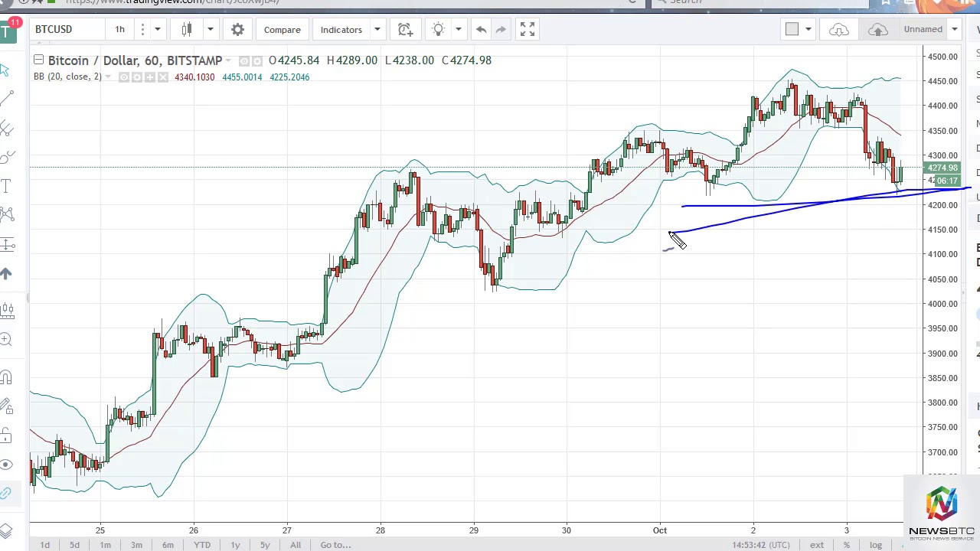980x551 pixels.
Task: Create an alert with alarm clock icon
Action: [405, 29]
